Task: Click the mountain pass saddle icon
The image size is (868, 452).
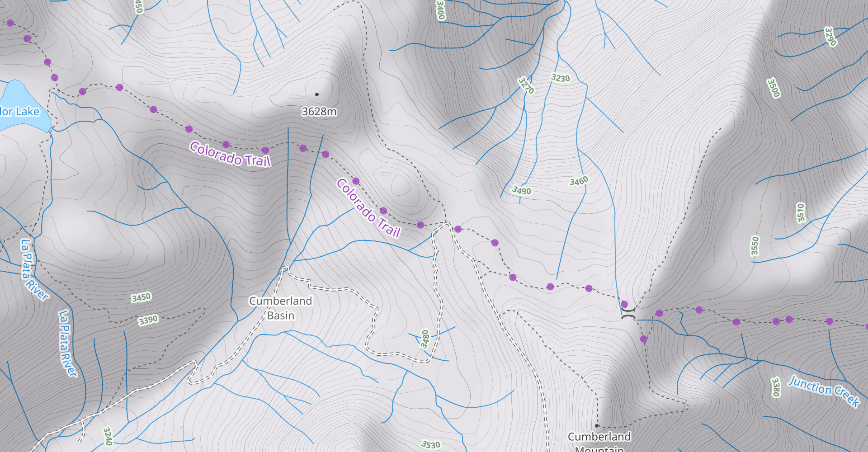Action: click(x=628, y=314)
